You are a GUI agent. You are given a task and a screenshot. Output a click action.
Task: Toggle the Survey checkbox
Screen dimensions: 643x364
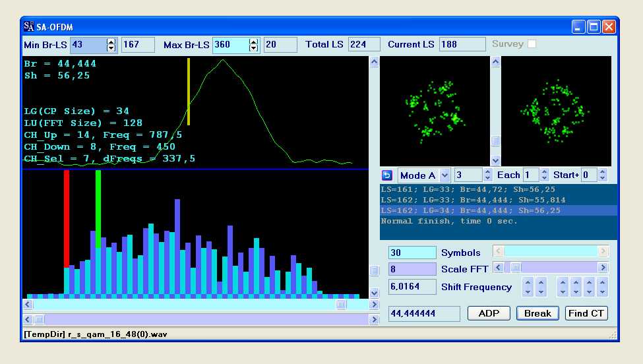pos(532,44)
